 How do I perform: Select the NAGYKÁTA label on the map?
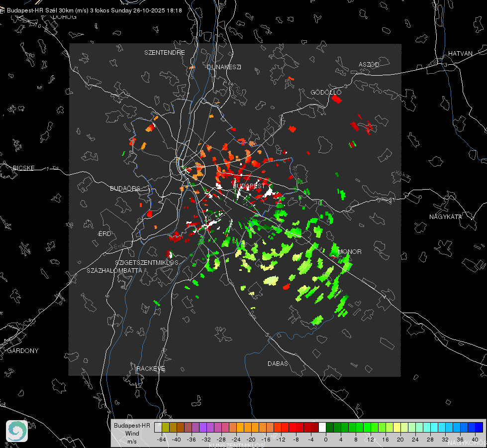click(x=445, y=217)
